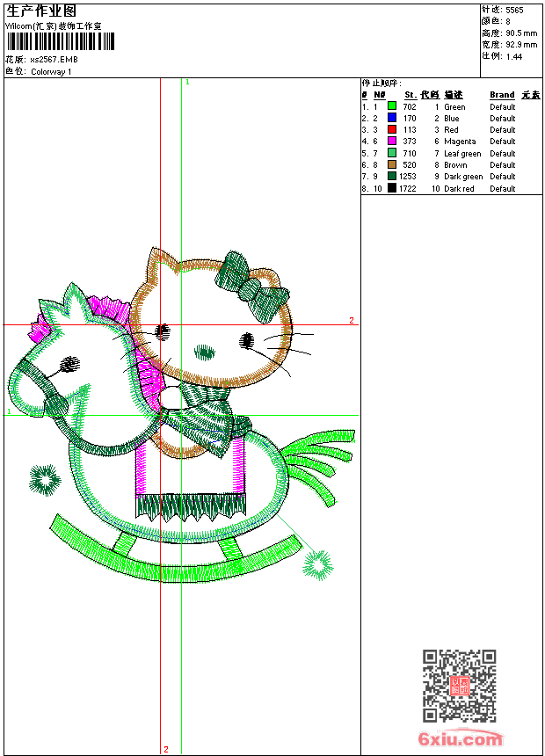The image size is (545, 756).
Task: Click the 6xiu.com watermark link
Action: tap(460, 739)
